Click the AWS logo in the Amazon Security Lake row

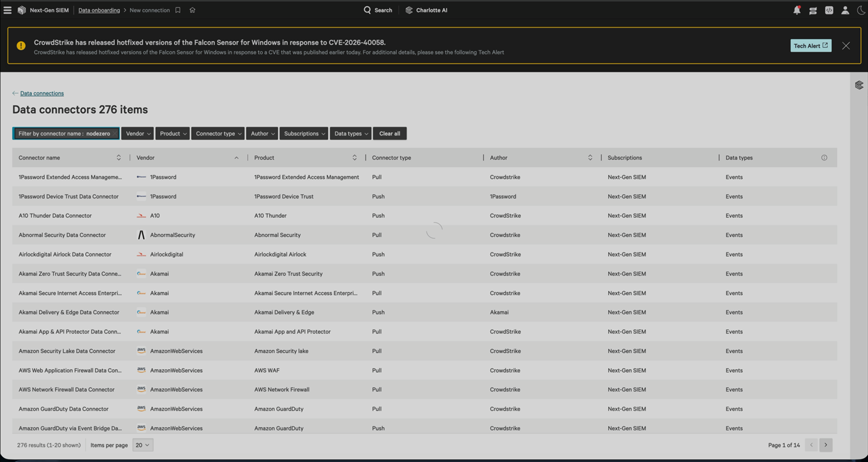pos(141,351)
